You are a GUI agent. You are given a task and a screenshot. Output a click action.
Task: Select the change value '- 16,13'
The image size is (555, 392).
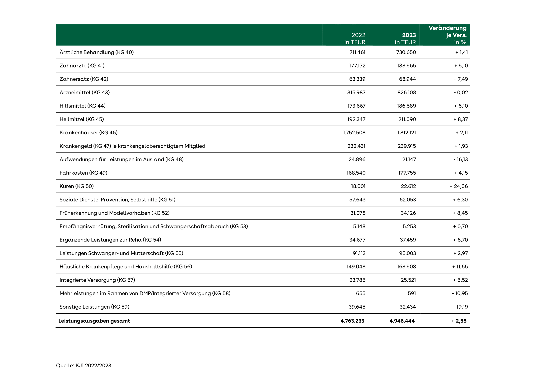[461, 159]
